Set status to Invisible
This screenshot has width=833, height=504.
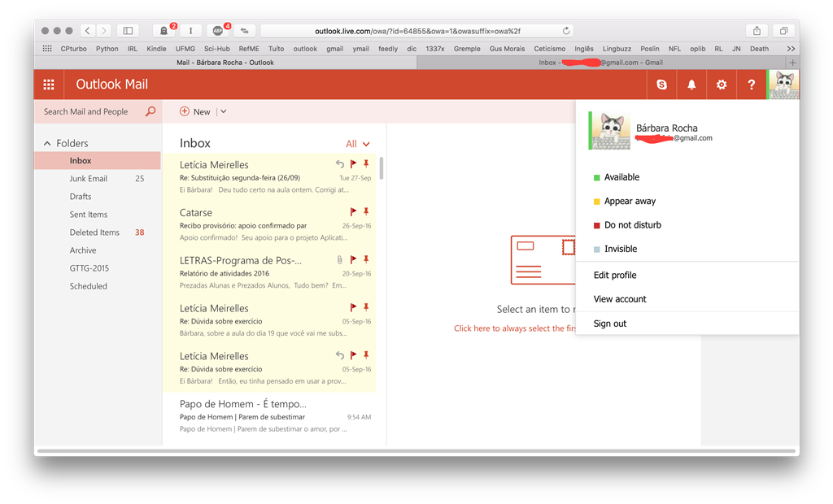pos(615,249)
